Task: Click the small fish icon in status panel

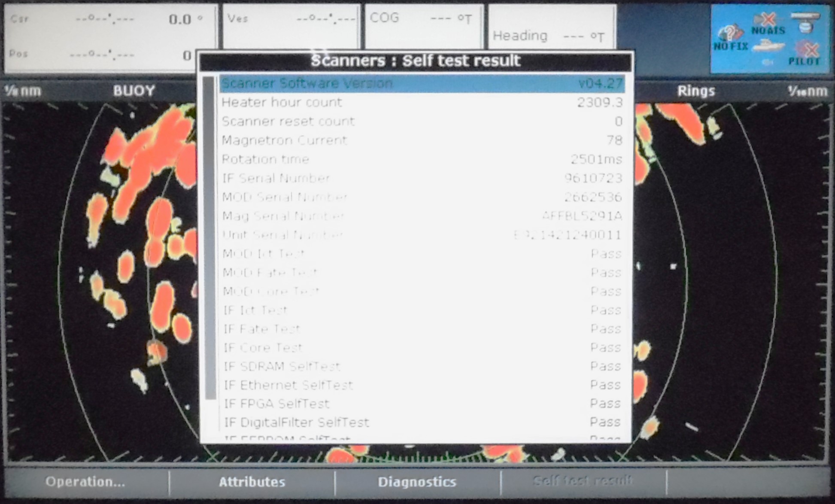Action: point(767,63)
